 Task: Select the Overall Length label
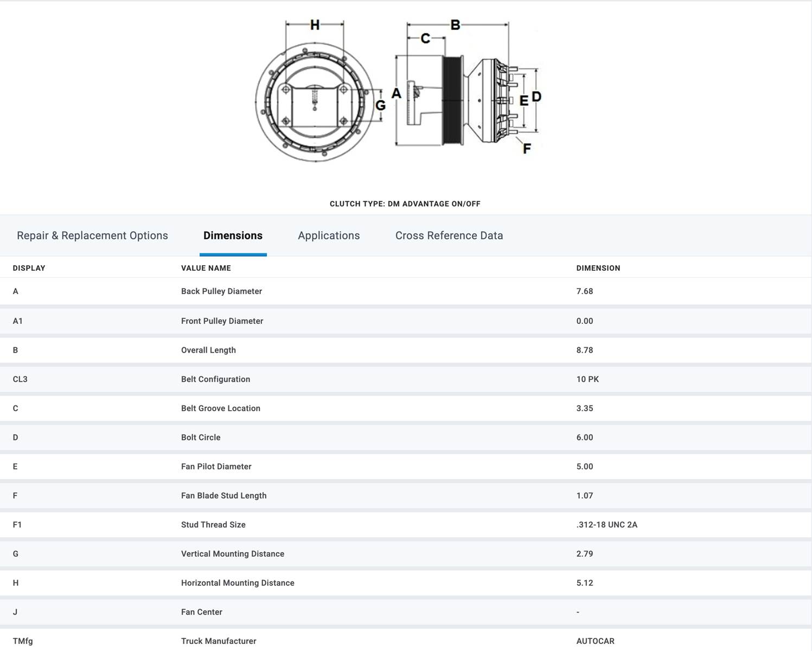coord(208,350)
